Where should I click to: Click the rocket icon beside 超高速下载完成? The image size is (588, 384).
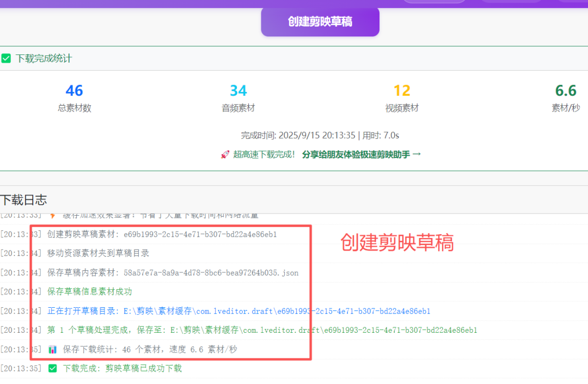(x=225, y=155)
